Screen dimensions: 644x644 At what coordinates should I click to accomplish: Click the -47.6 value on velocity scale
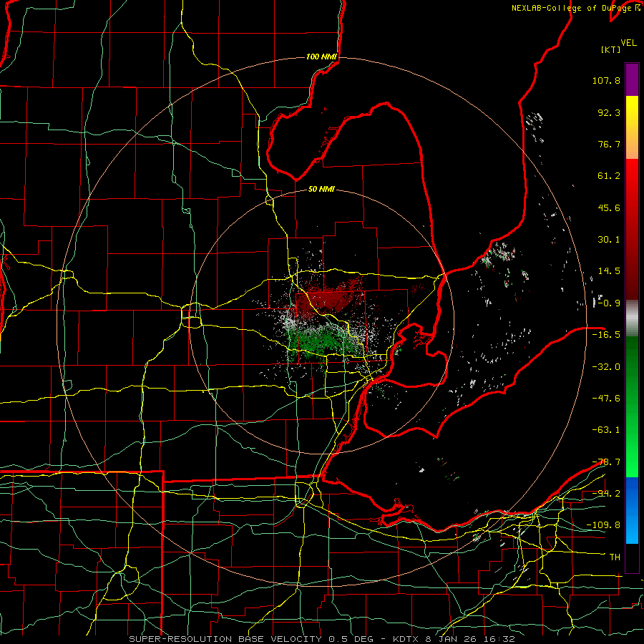[x=606, y=399]
